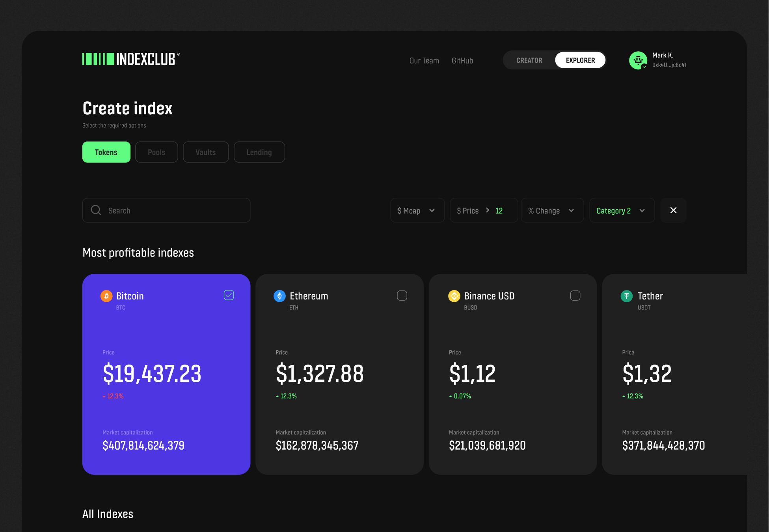Click Mark K. user avatar icon
Screen dimensions: 769x532
coord(638,60)
